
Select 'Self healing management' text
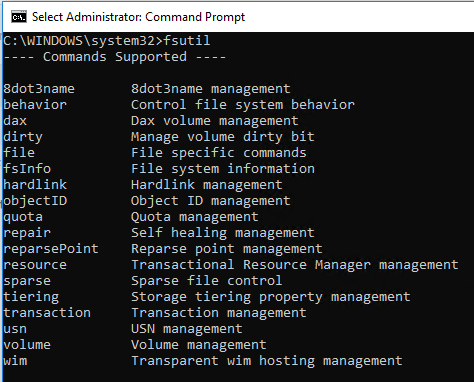[223, 233]
